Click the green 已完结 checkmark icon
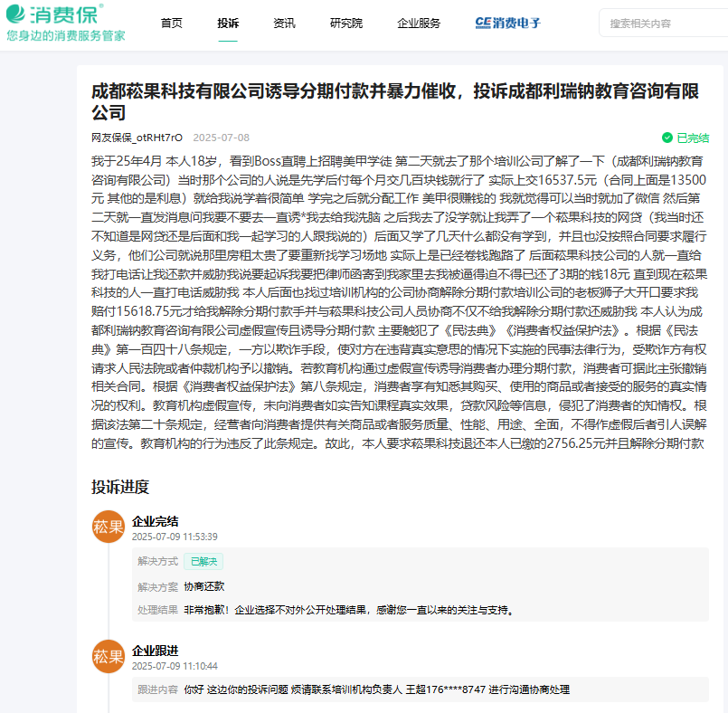Image resolution: width=728 pixels, height=713 pixels. [x=667, y=138]
